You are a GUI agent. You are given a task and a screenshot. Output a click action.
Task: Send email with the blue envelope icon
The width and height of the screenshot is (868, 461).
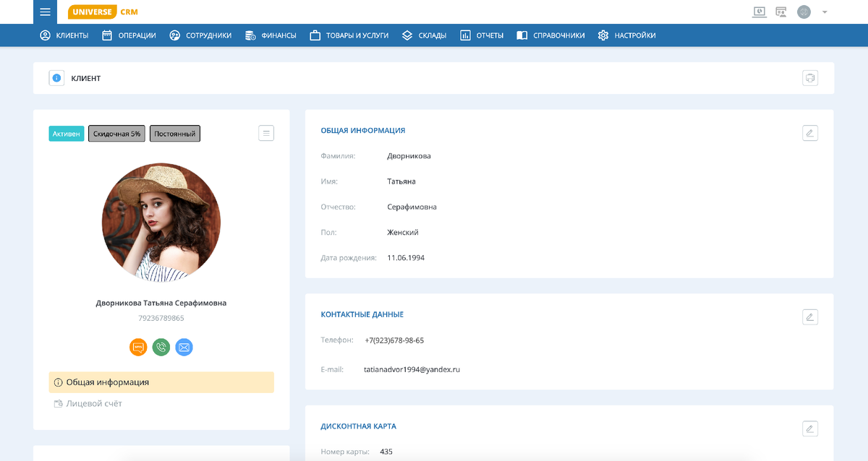click(184, 348)
